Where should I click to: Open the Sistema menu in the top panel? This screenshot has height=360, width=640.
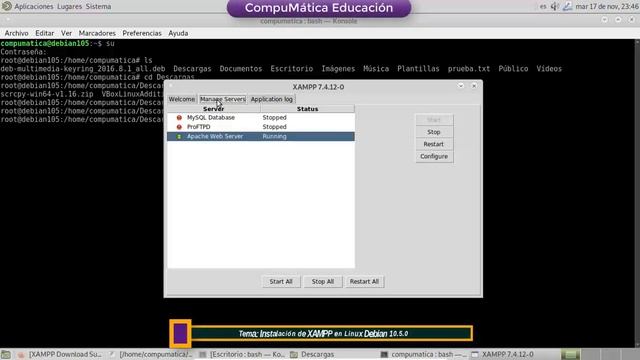click(x=98, y=7)
